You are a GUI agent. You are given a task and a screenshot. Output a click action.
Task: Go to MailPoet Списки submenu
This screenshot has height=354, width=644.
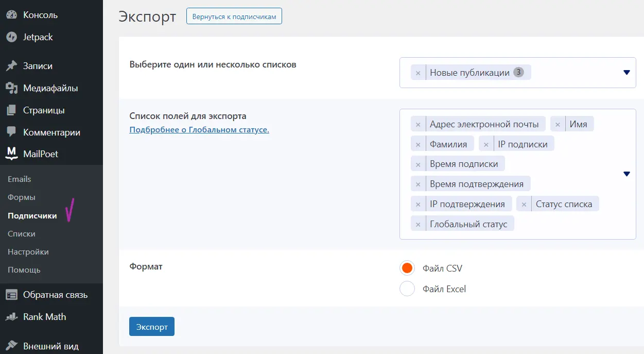point(22,234)
